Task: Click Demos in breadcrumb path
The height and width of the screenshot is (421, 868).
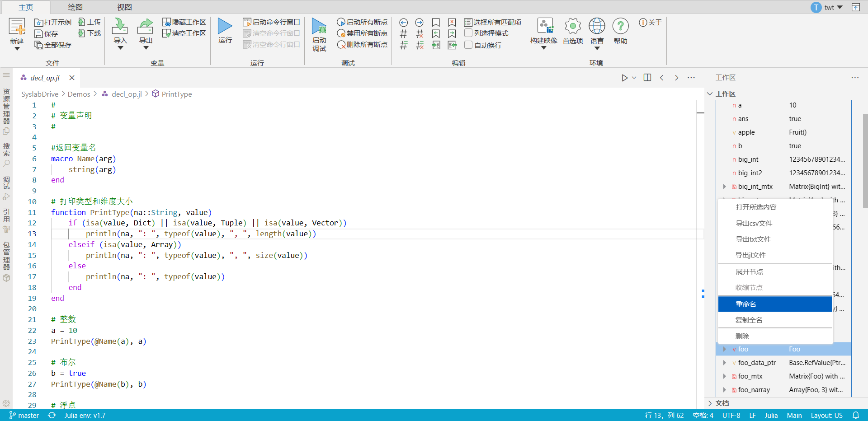Action: pos(79,94)
